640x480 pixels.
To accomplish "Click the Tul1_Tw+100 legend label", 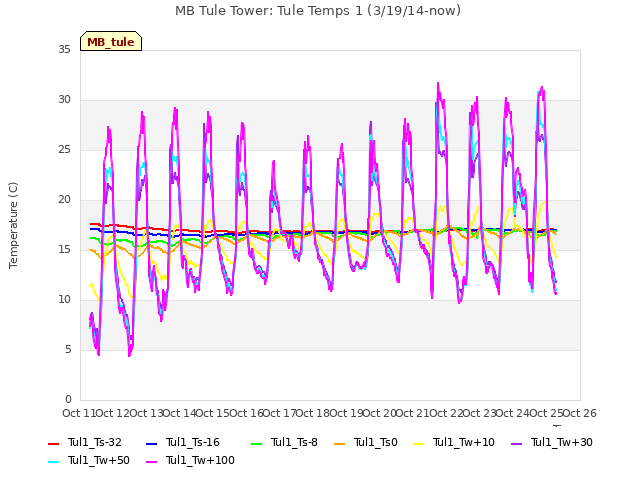I will click(x=200, y=460).
